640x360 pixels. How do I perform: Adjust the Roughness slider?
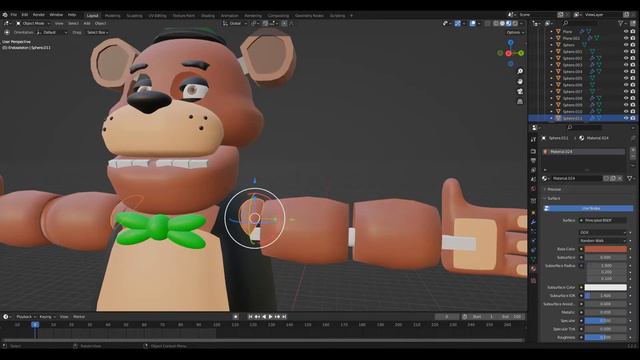tap(605, 338)
